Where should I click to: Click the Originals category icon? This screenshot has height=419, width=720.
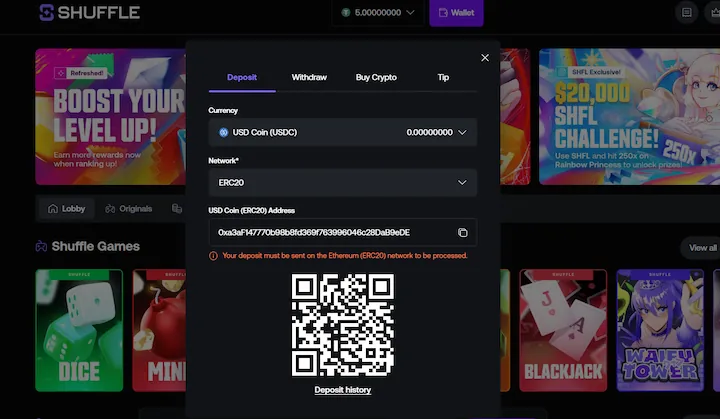pos(110,209)
